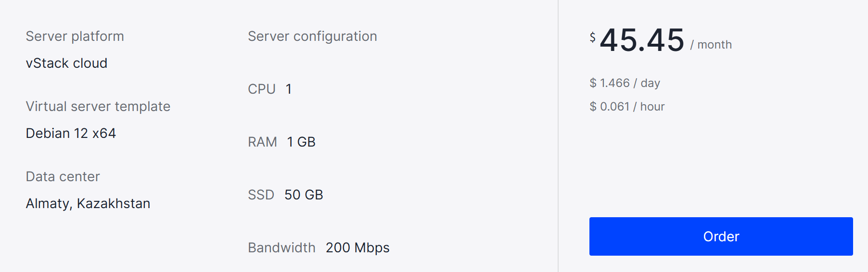This screenshot has height=272, width=868.
Task: Click the 45.45 monthly price
Action: tap(642, 40)
